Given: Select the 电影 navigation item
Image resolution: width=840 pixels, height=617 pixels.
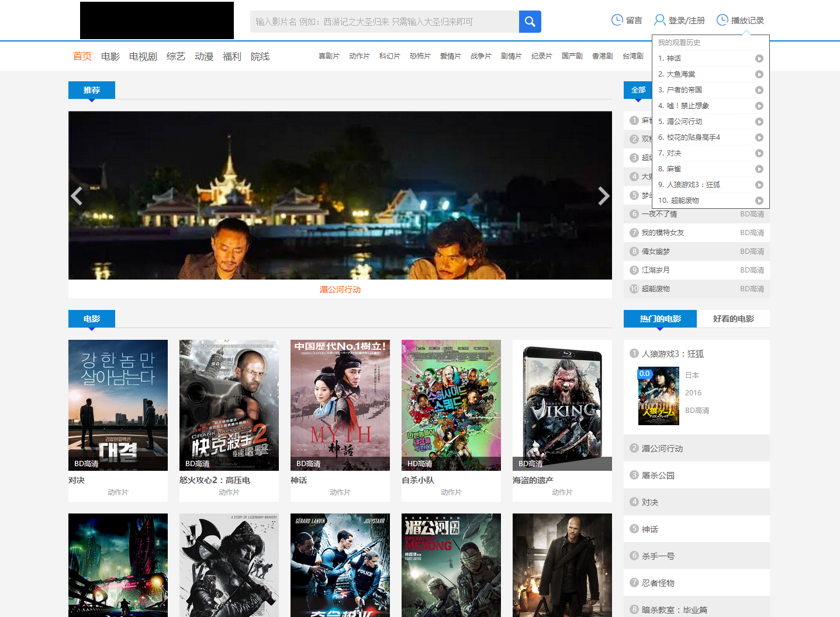Looking at the screenshot, I should [x=110, y=56].
